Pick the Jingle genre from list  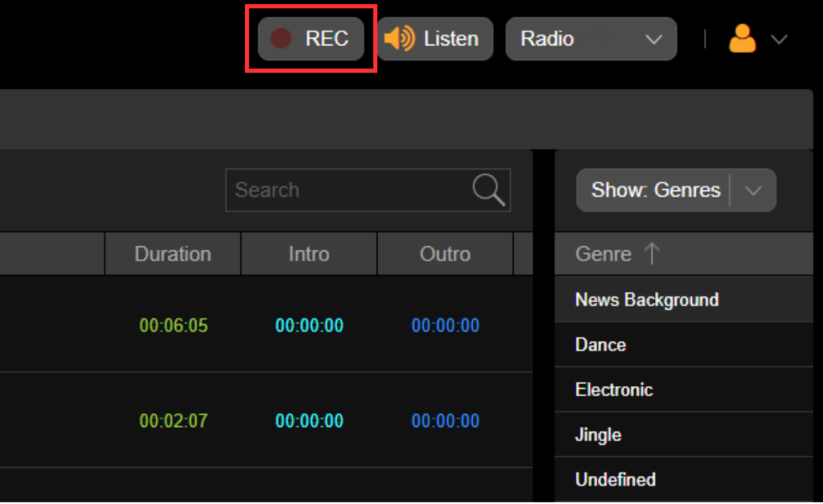click(x=684, y=435)
